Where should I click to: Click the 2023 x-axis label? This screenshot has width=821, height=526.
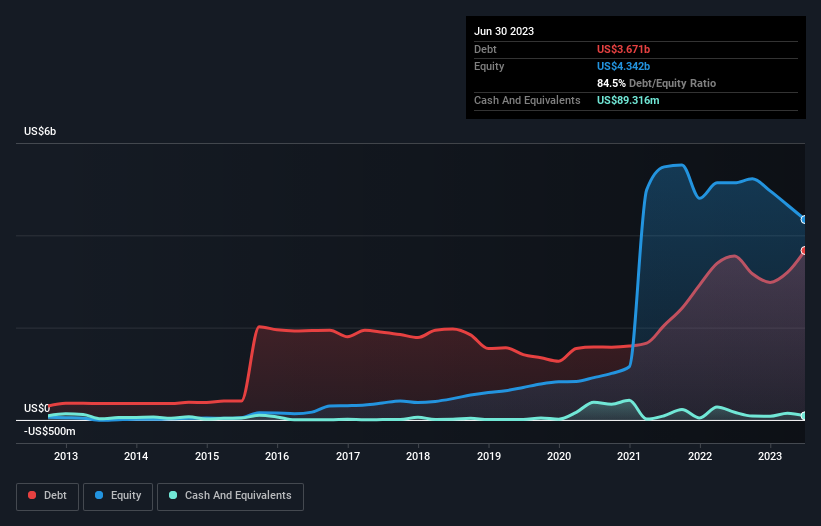[x=770, y=456]
